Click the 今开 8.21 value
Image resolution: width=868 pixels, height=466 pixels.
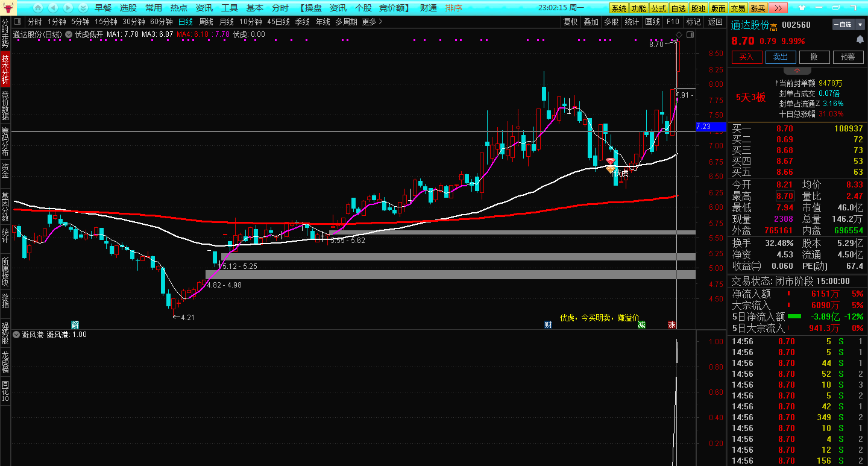point(784,184)
